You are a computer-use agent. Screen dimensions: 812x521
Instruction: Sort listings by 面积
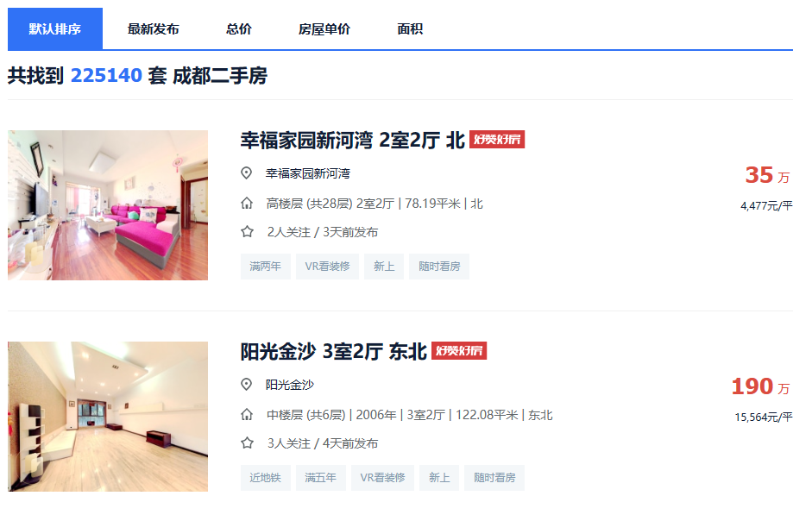410,29
